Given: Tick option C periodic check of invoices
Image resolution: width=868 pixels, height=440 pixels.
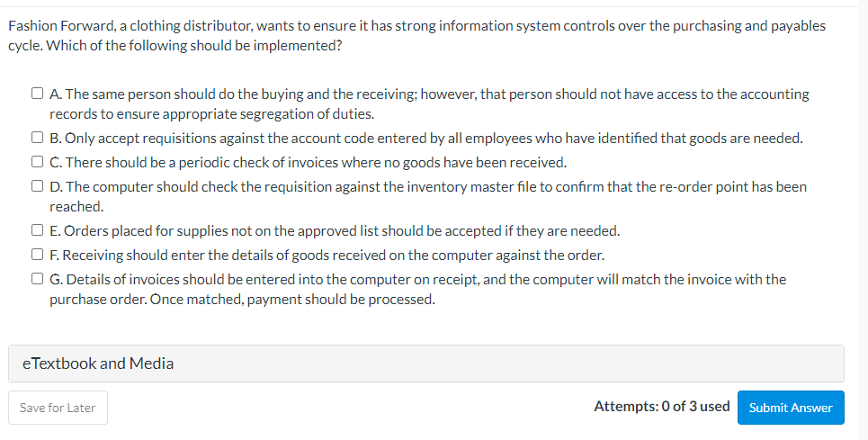Looking at the screenshot, I should [x=37, y=161].
